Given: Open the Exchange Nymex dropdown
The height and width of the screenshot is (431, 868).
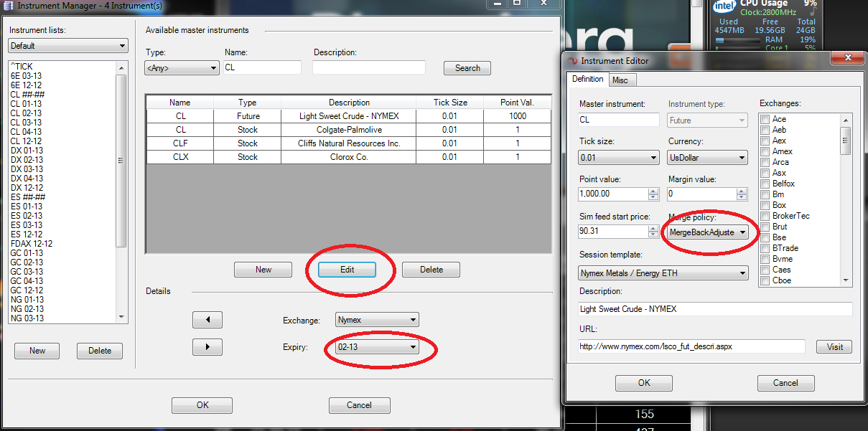Looking at the screenshot, I should (x=377, y=320).
